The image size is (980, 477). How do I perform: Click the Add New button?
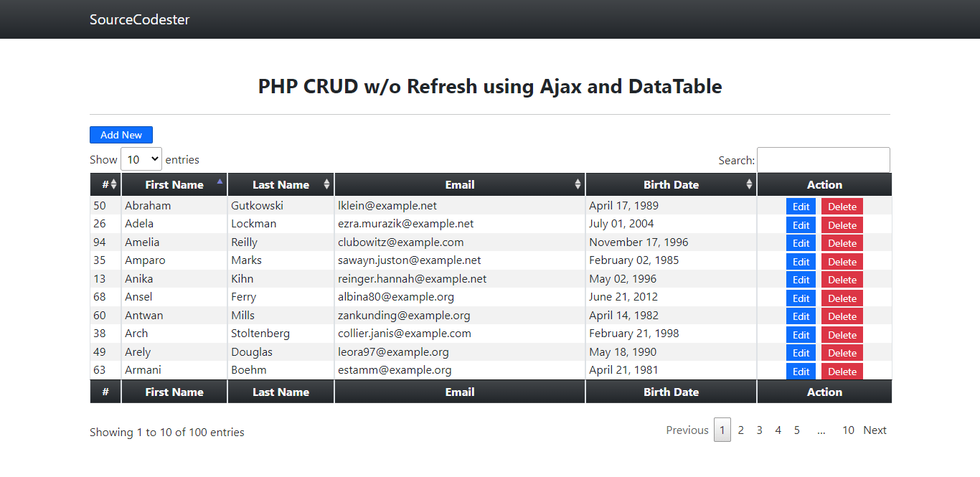point(121,135)
